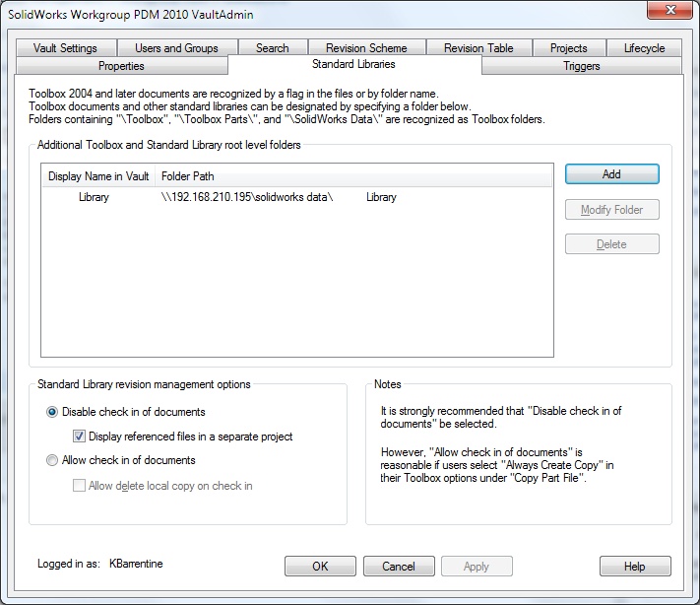This screenshot has width=700, height=605.
Task: Confirm with the OK button
Action: 320,567
